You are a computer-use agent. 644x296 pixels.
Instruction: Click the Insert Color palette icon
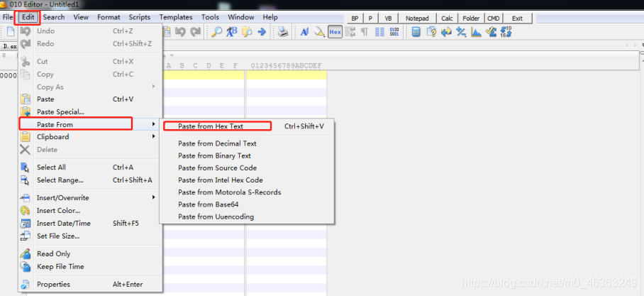pos(26,211)
